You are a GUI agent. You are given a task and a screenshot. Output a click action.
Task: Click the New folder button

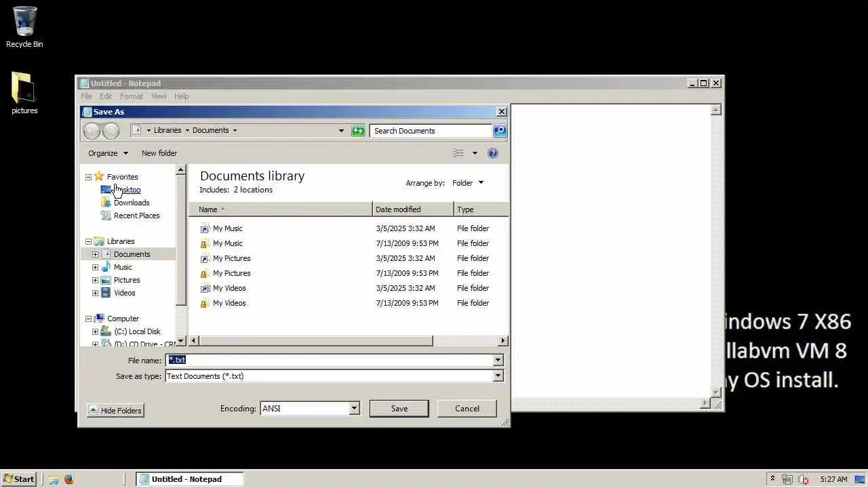(159, 153)
